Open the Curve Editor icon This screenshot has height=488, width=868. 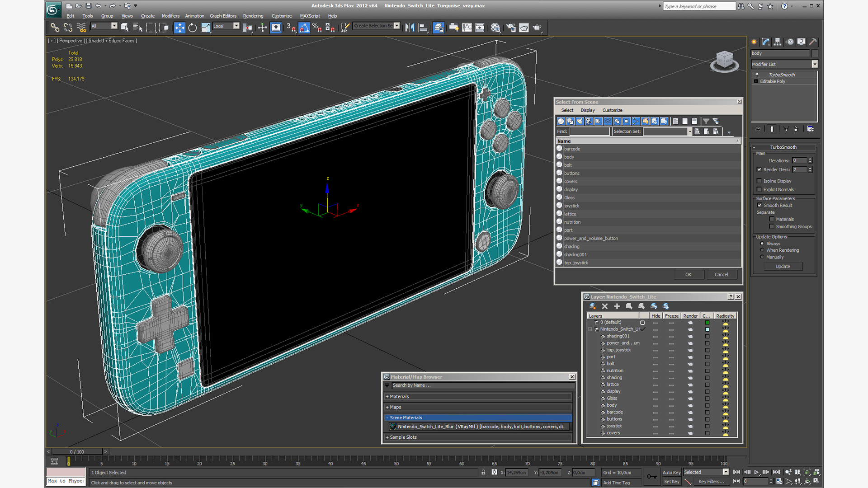tap(467, 28)
